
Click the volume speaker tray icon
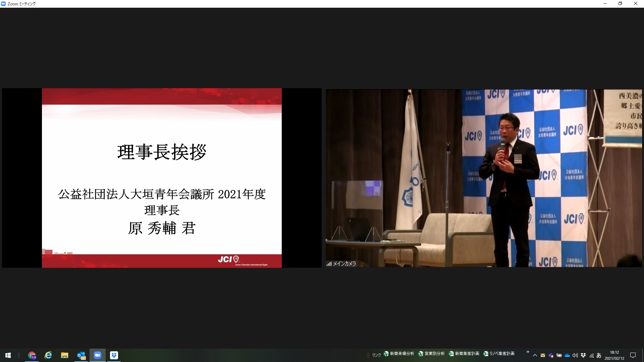click(575, 355)
